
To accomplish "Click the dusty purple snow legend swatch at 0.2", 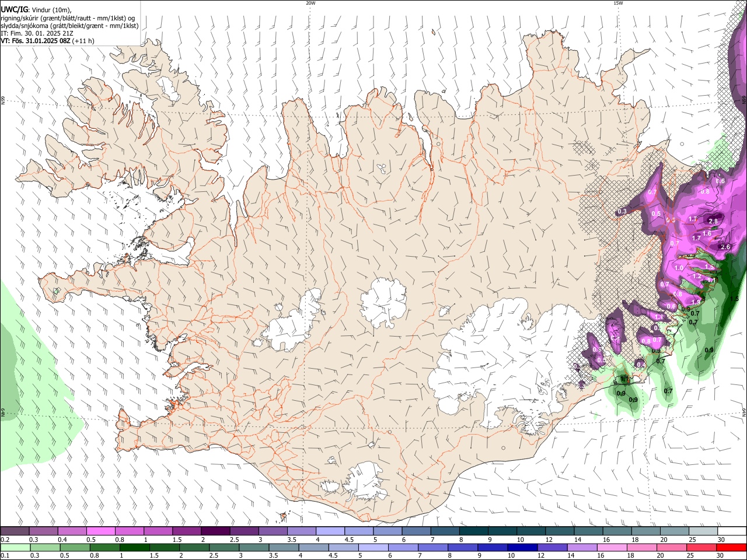I will 15,531.
